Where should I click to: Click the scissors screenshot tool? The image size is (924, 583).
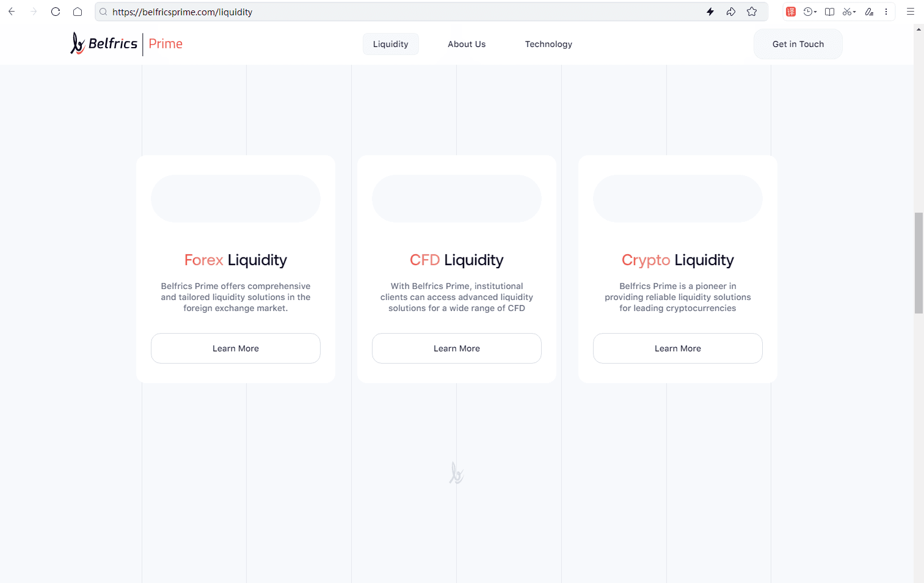pos(846,12)
